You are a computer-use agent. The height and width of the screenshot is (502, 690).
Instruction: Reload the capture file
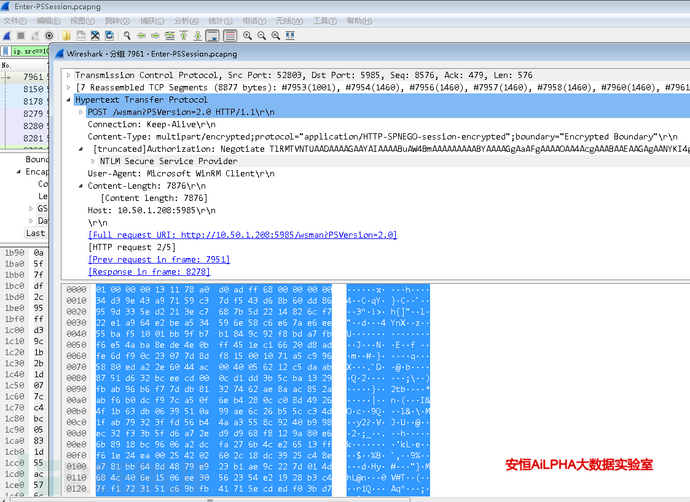(x=109, y=36)
